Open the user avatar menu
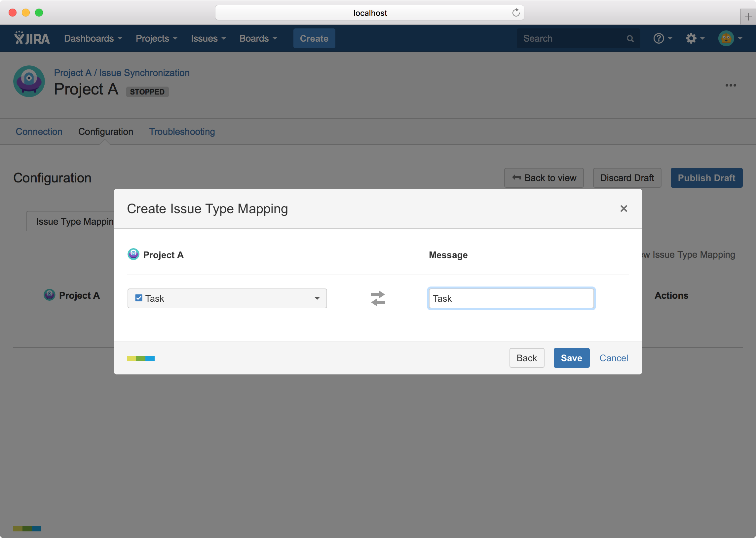This screenshot has width=756, height=538. [x=730, y=38]
